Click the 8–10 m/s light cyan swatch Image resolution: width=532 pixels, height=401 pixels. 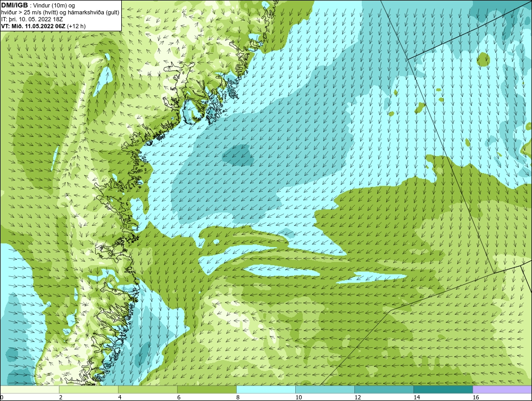[x=266, y=389]
